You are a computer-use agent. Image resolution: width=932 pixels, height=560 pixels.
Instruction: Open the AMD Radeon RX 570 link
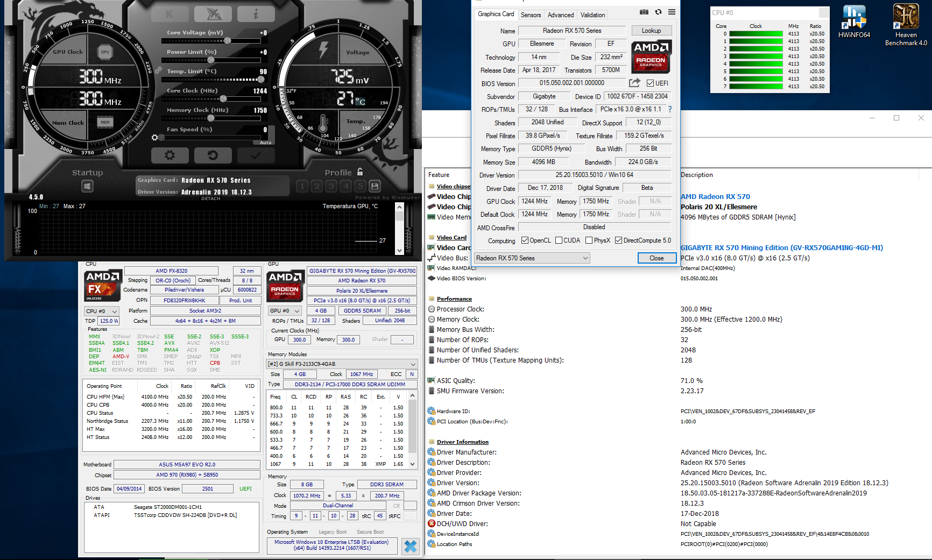[715, 197]
